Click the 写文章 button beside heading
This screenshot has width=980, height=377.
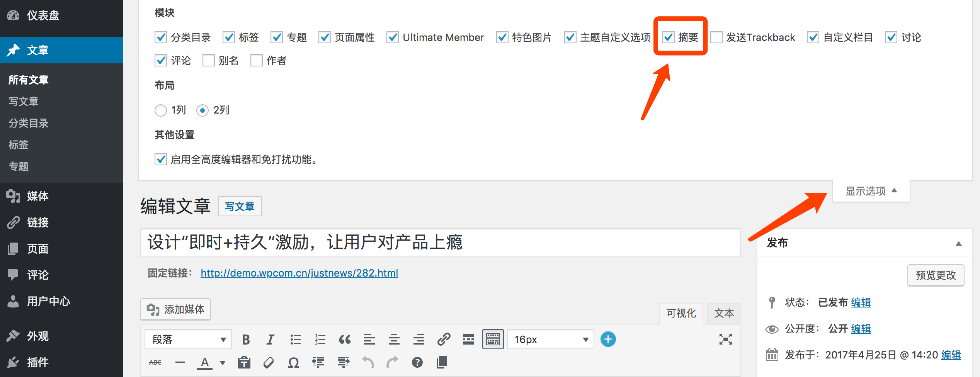point(240,207)
